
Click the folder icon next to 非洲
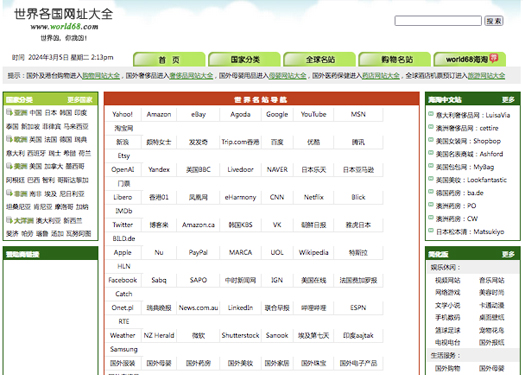point(9,193)
